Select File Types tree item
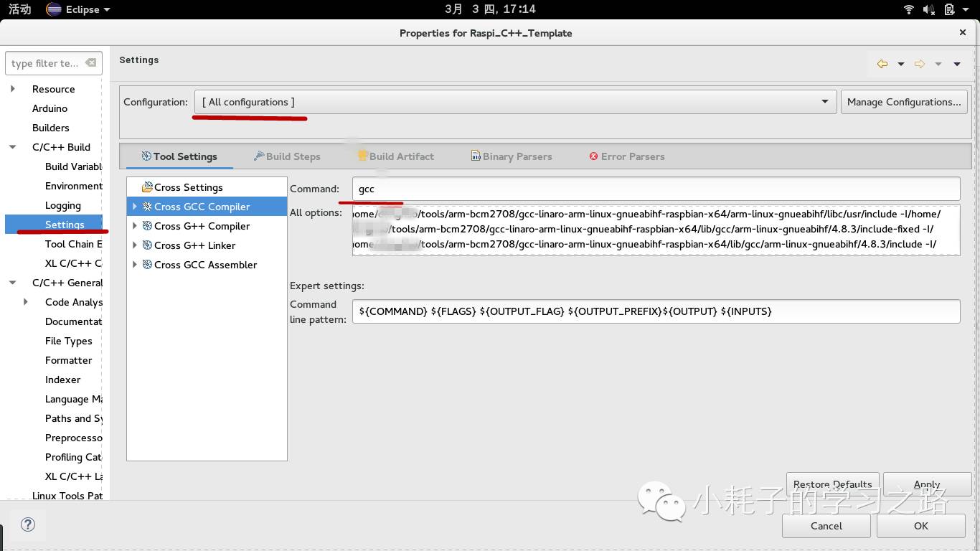The image size is (980, 551). tap(69, 341)
